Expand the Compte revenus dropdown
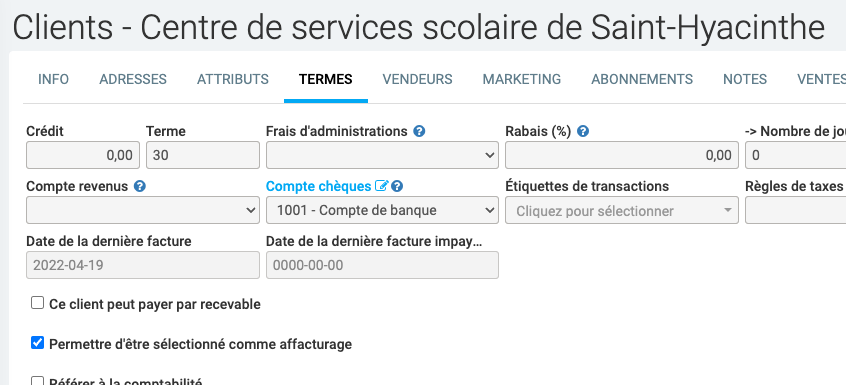 (x=142, y=210)
